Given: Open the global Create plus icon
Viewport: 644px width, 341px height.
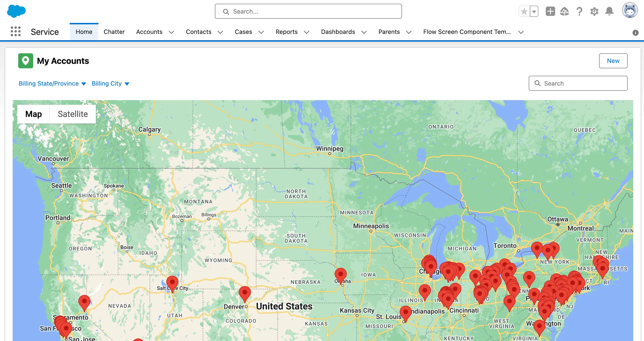Looking at the screenshot, I should tap(550, 11).
